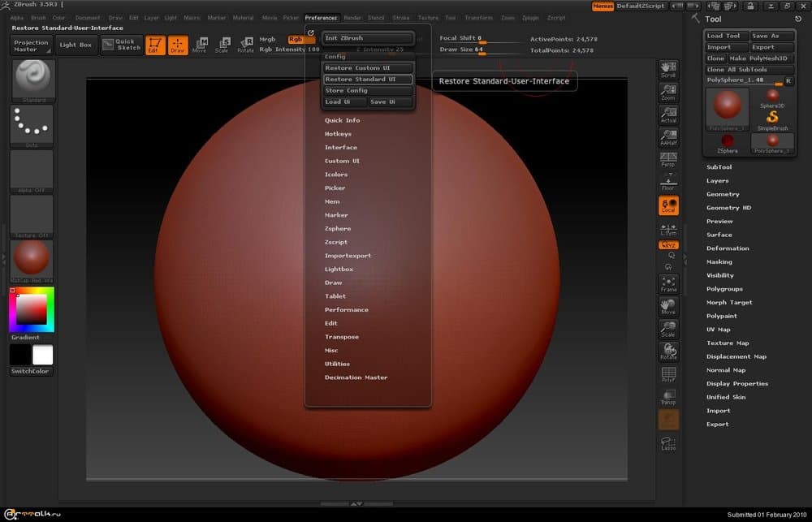The image size is (812, 522).
Task: Click the AAHalf icon
Action: 668,137
